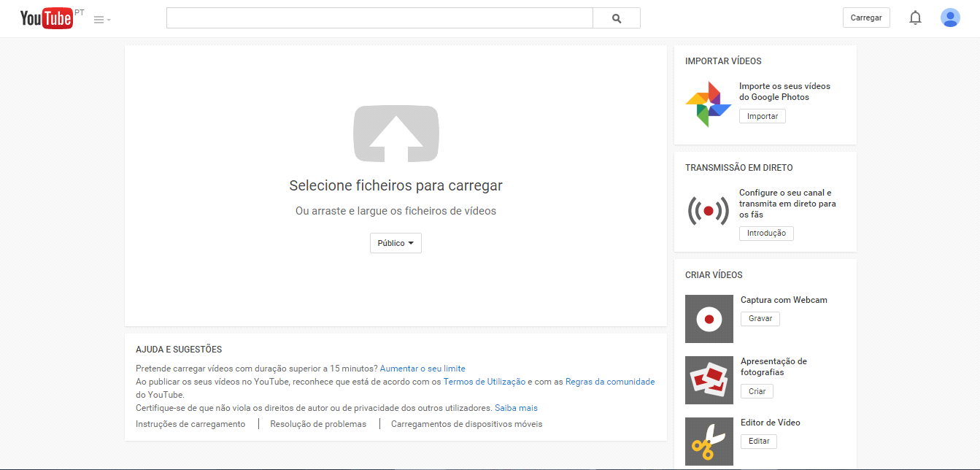The image size is (980, 470).
Task: Open Carregamentos de dispositivos móveis link
Action: (467, 424)
